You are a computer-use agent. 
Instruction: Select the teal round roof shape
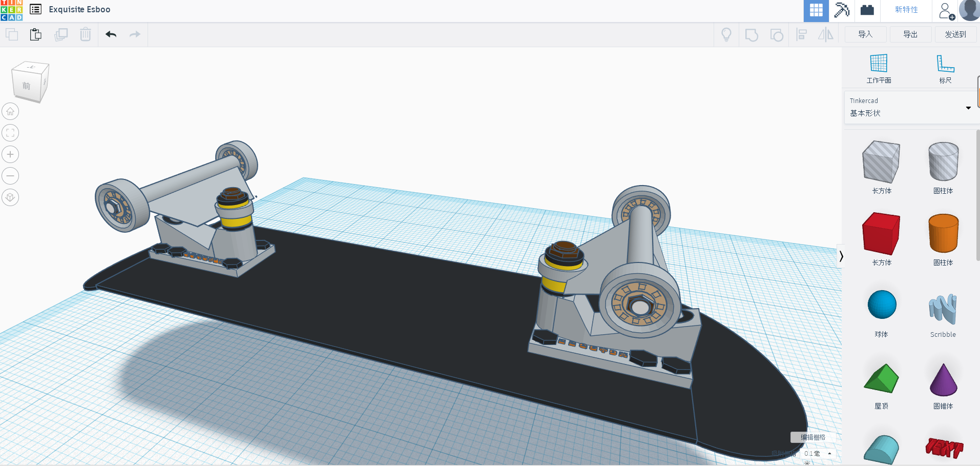[x=881, y=450]
